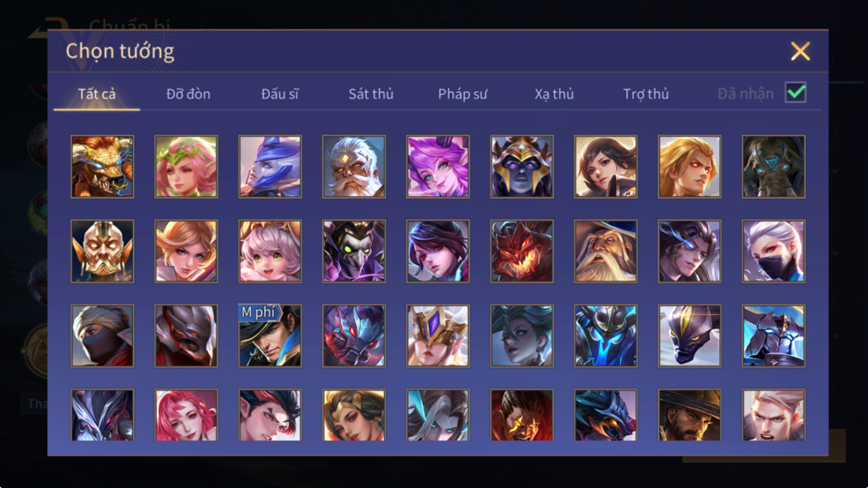Open the Đấu sĩ tab
The height and width of the screenshot is (488, 868).
pyautogui.click(x=280, y=94)
